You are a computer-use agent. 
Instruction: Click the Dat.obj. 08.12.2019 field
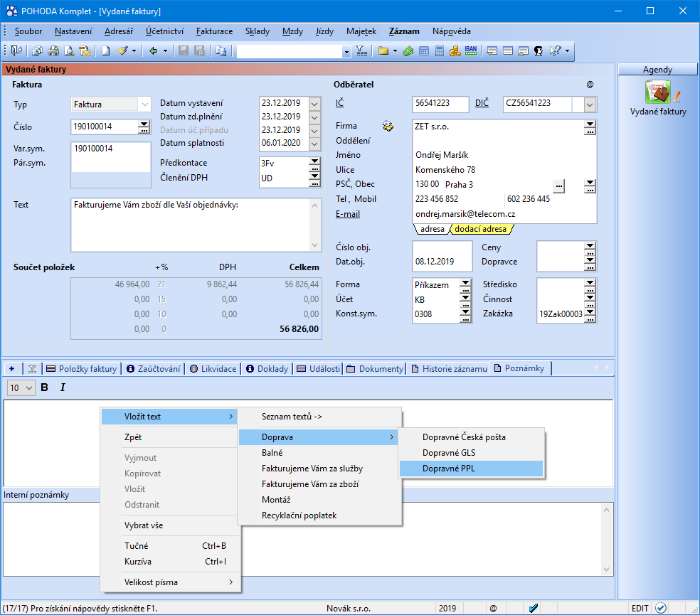[442, 262]
